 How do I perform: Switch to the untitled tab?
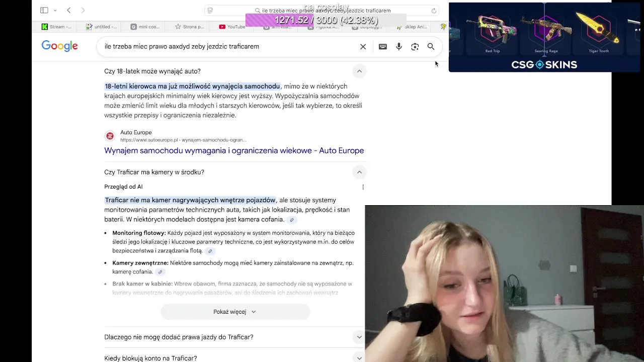(x=101, y=27)
